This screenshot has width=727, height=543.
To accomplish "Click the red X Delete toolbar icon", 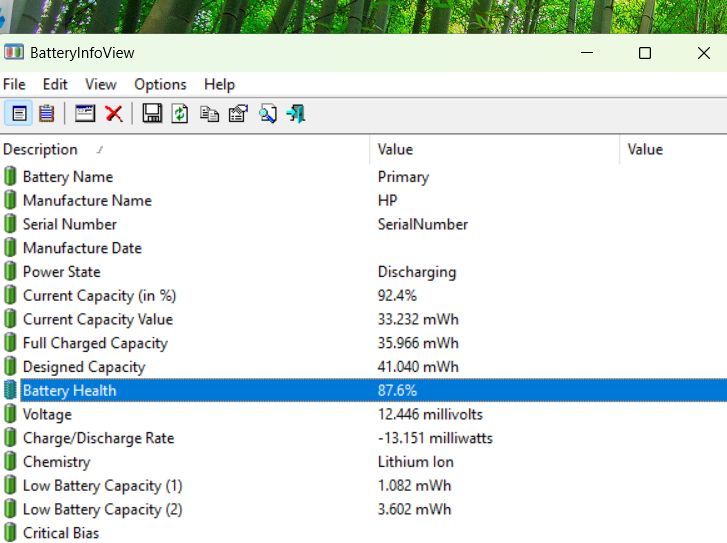I will [x=114, y=114].
